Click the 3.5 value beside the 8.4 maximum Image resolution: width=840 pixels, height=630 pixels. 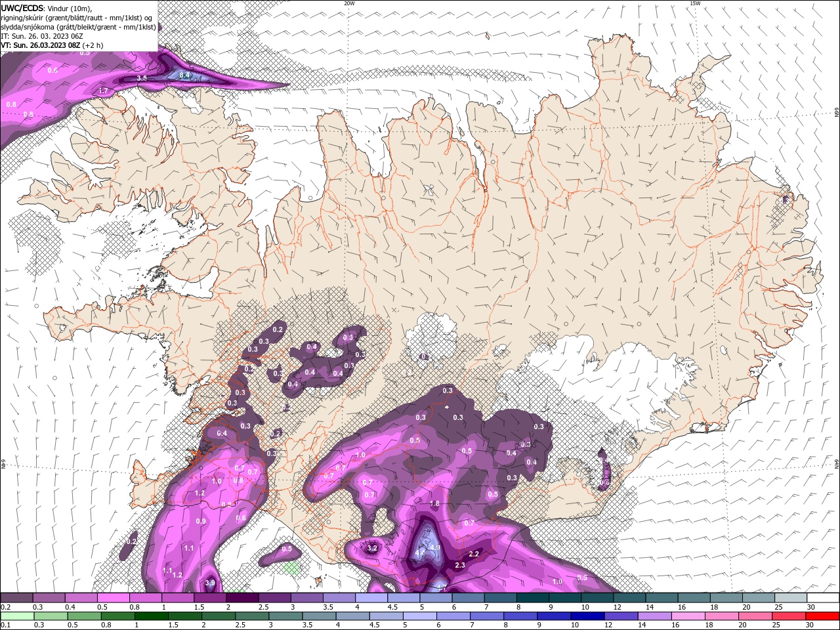[x=141, y=78]
